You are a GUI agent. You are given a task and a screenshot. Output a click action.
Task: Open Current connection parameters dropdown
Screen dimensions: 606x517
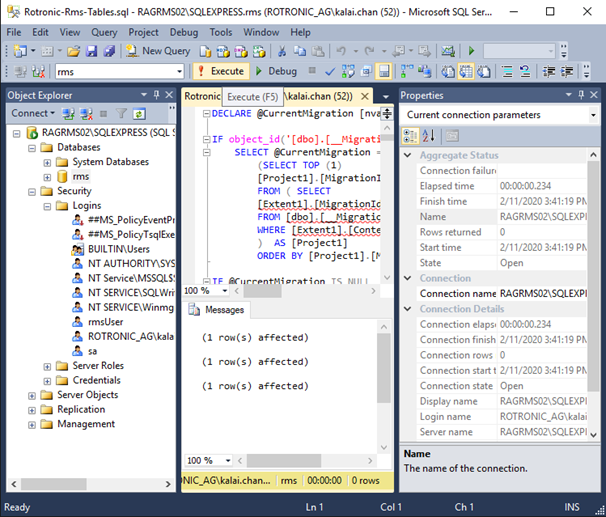click(x=593, y=115)
